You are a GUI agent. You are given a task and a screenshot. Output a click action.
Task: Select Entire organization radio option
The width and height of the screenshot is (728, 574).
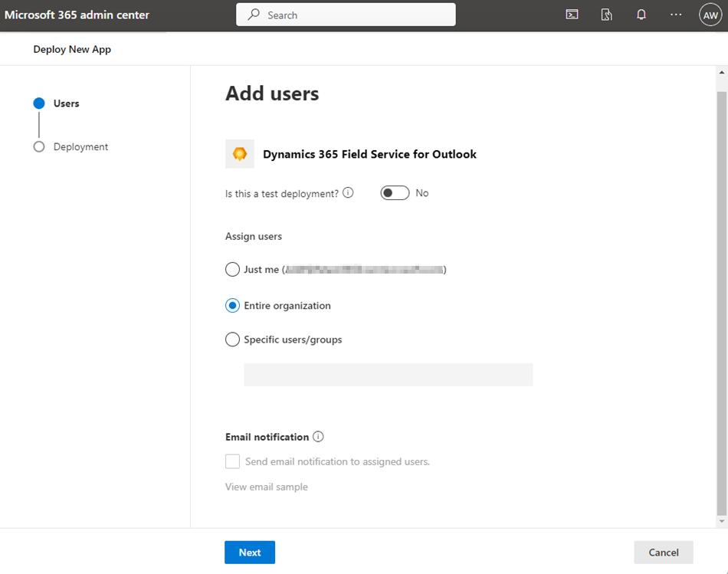232,306
